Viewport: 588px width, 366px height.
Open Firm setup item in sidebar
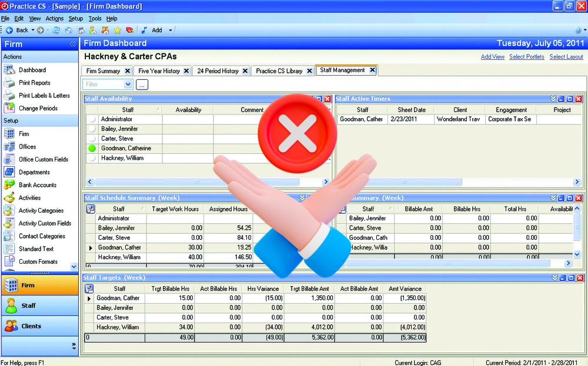click(24, 134)
